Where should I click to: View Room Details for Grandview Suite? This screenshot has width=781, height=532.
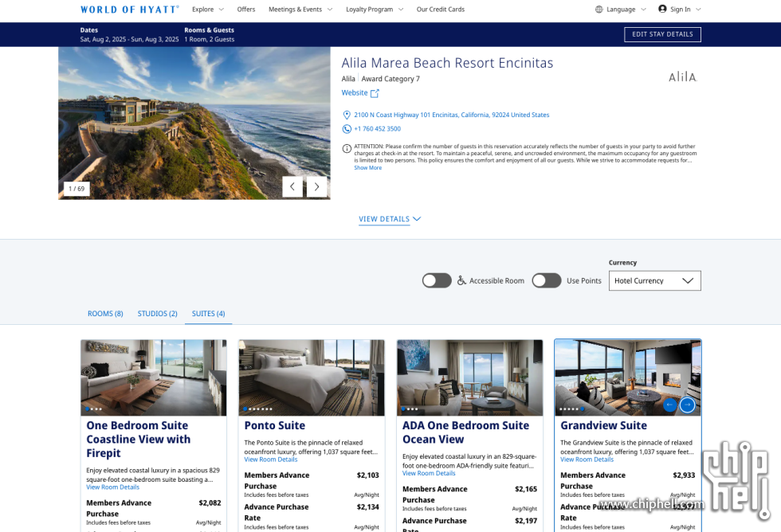click(587, 460)
